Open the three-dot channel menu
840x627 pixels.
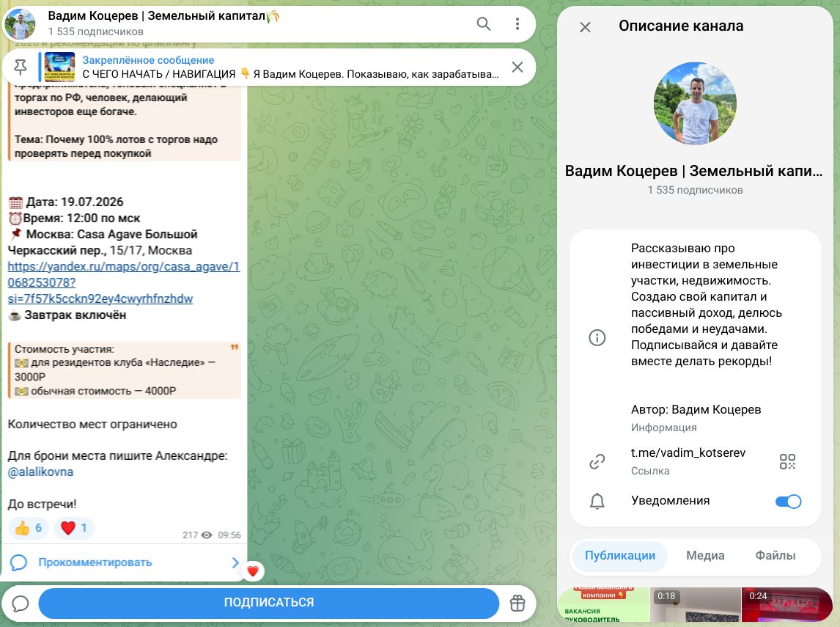(x=517, y=23)
